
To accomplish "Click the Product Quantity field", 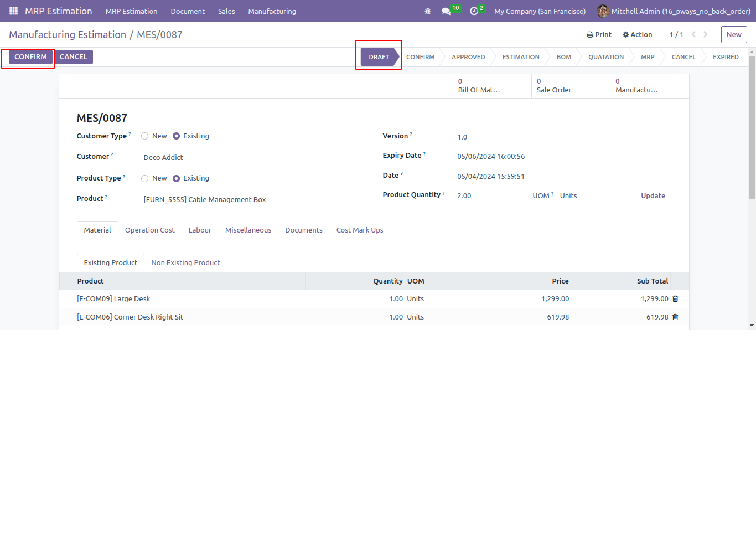I will tap(490, 196).
